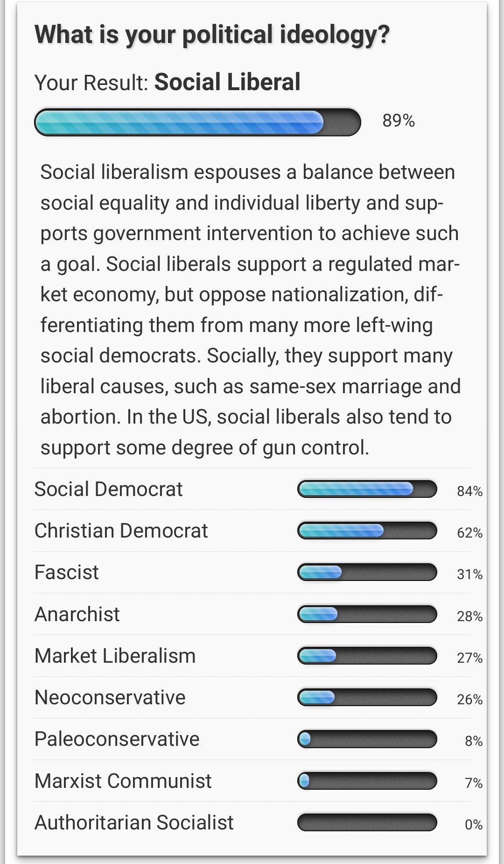Select the bold "Social Liberal" result title
This screenshot has width=504, height=864.
tap(227, 82)
